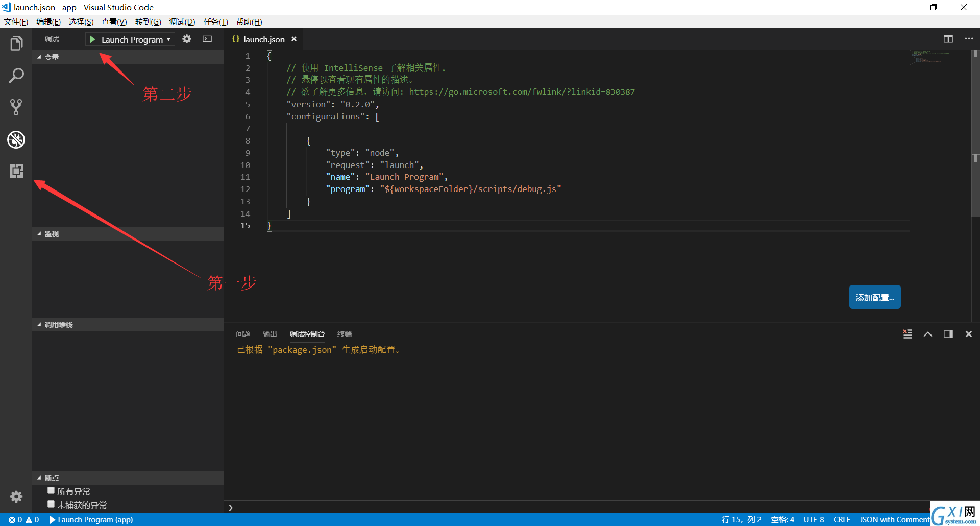
Task: Open the 帮助(H) menu
Action: click(249, 22)
